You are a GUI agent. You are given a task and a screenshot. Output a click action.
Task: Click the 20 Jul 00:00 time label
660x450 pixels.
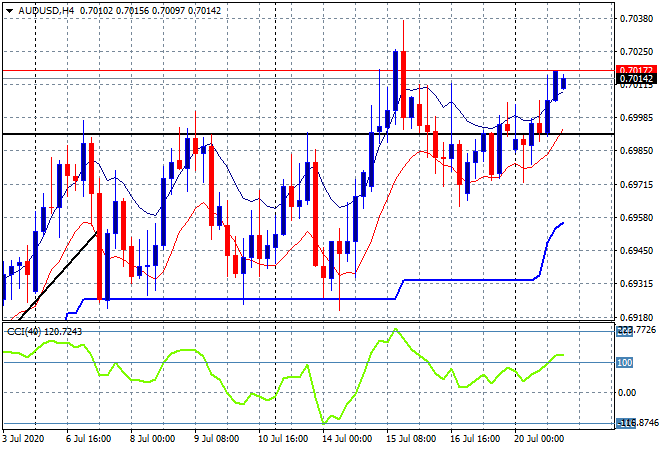click(x=539, y=439)
